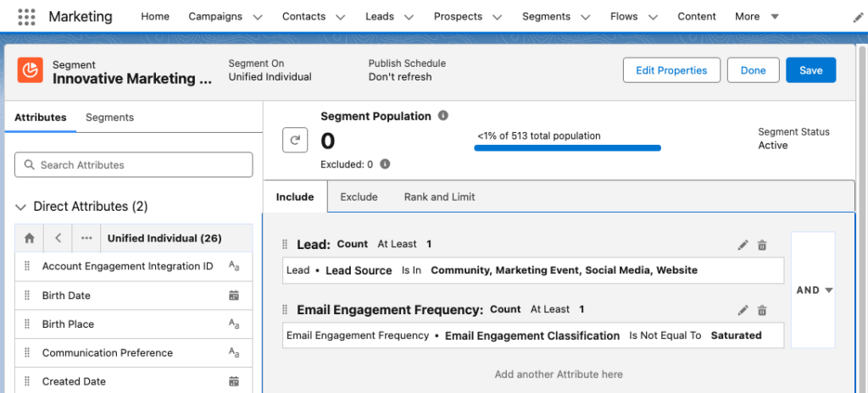This screenshot has width=868, height=393.
Task: Click the orange Segment icon
Action: click(x=31, y=70)
